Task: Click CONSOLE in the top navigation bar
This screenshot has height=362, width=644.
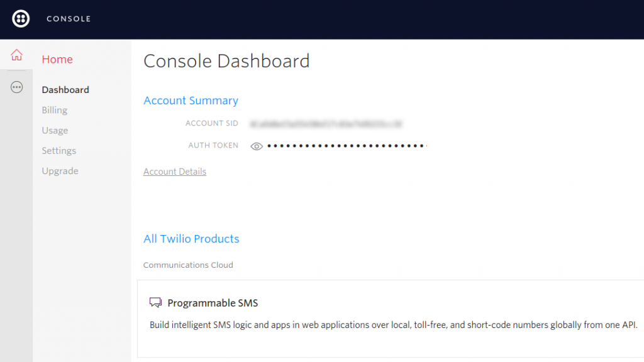Action: click(69, 19)
